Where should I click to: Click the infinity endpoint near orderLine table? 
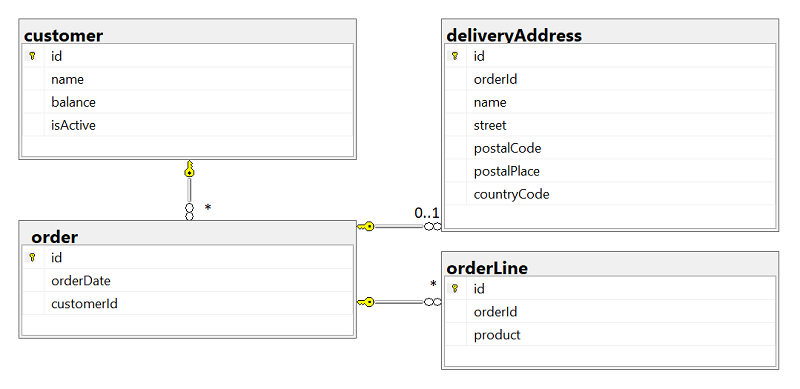(433, 302)
